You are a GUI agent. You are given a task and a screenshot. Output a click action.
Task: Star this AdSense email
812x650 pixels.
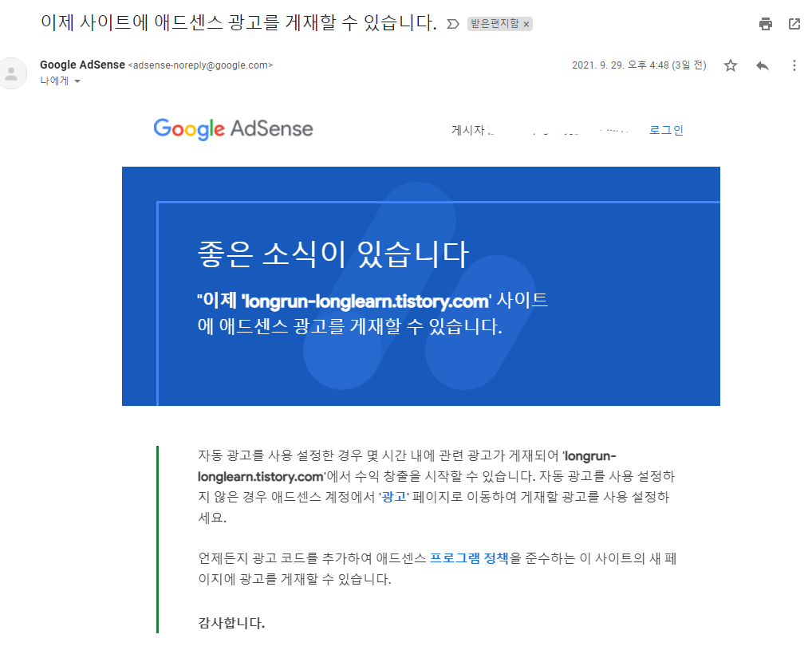pos(730,65)
